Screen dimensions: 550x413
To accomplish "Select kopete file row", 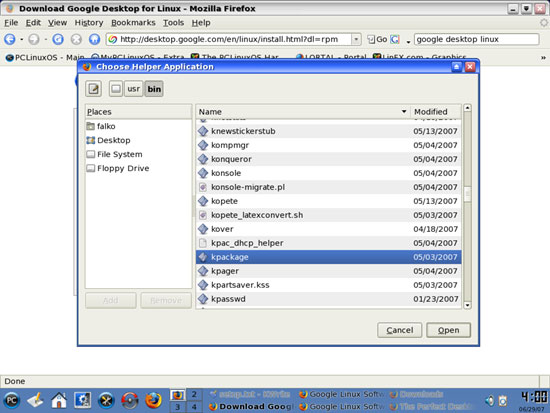I will click(x=329, y=201).
